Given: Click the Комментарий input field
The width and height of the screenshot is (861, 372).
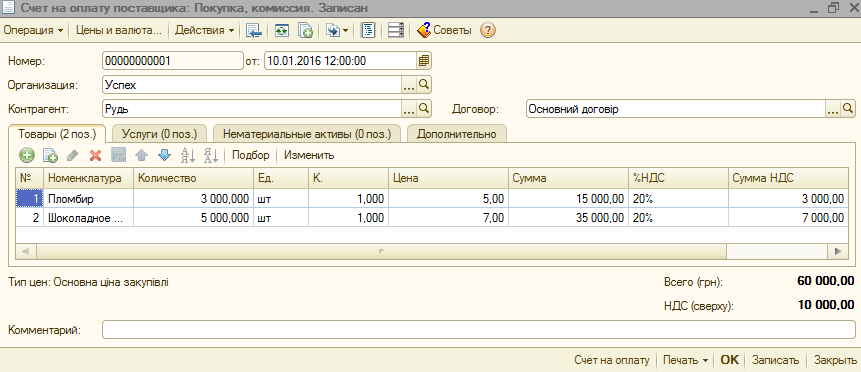Looking at the screenshot, I should click(x=478, y=330).
